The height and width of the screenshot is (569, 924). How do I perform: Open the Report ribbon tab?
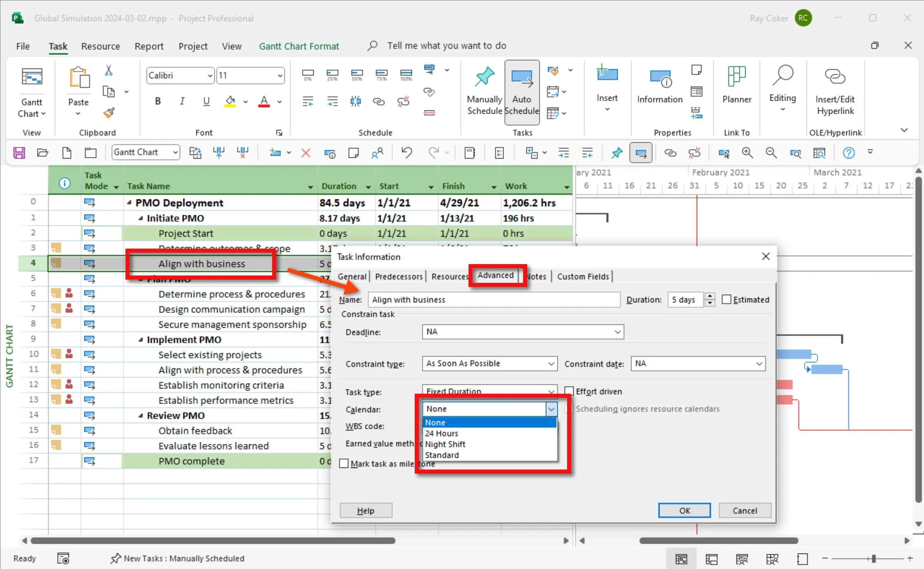(149, 46)
